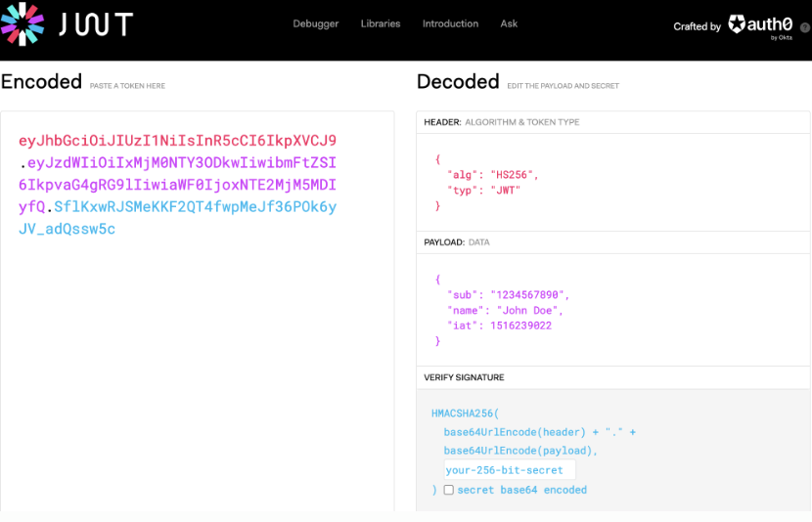Click the "typ": "JWT" header line
Image resolution: width=812 pixels, height=522 pixels.
pyautogui.click(x=483, y=191)
